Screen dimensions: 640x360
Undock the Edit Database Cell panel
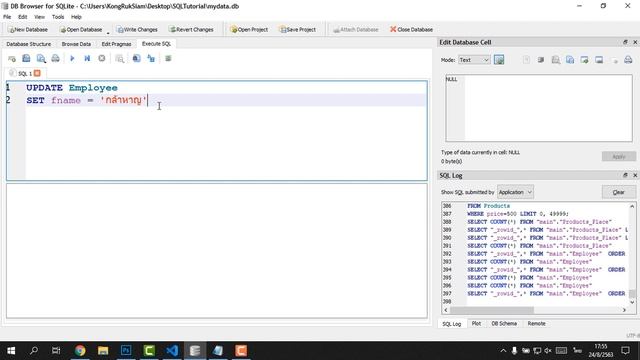point(625,42)
